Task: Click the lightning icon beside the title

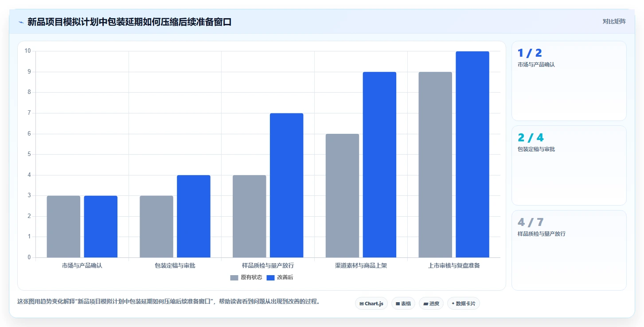Action: click(x=21, y=22)
